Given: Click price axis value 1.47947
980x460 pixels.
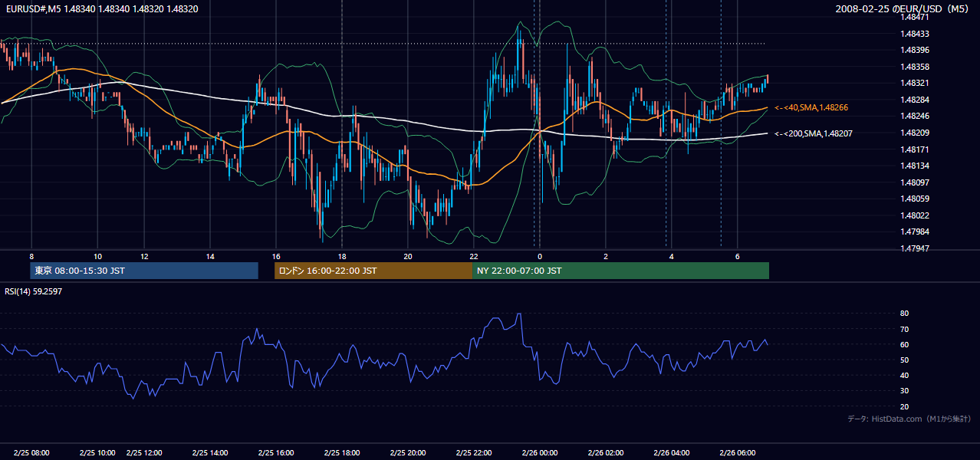Looking at the screenshot, I should [915, 248].
